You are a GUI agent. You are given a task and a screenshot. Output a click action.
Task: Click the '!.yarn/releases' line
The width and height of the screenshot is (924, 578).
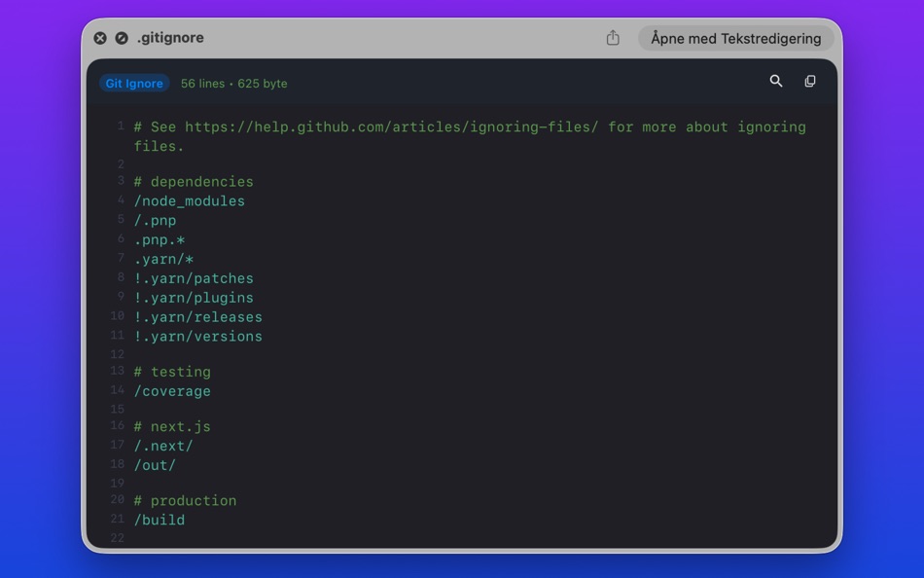(x=198, y=317)
